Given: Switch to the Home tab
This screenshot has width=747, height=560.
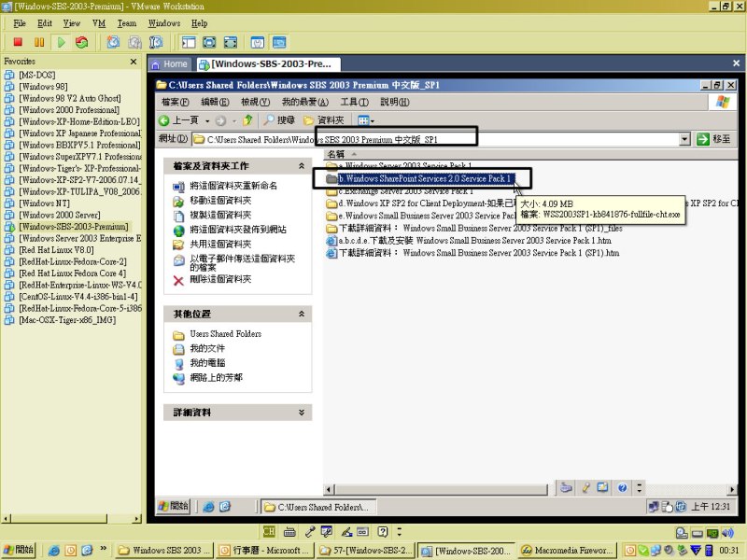Looking at the screenshot, I should click(170, 63).
